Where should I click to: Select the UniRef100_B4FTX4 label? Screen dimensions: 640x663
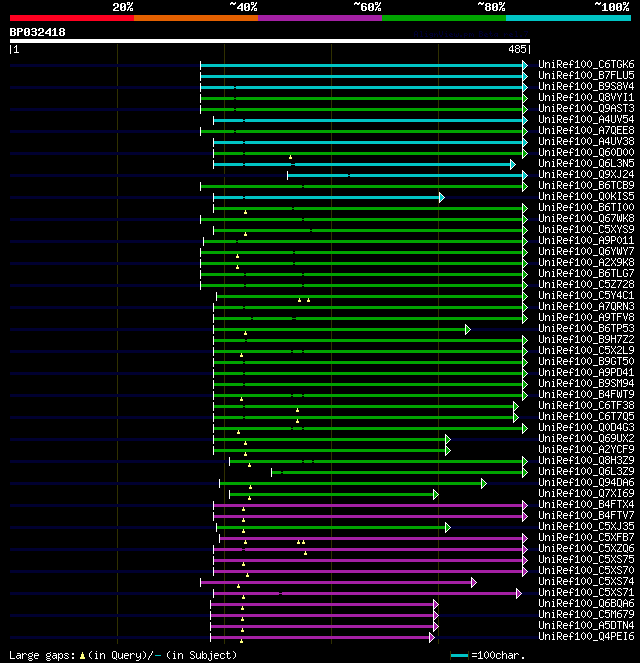[586, 504]
